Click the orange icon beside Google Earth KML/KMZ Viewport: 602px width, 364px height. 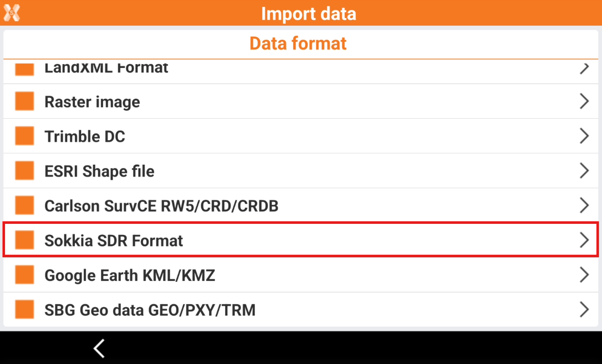click(25, 275)
